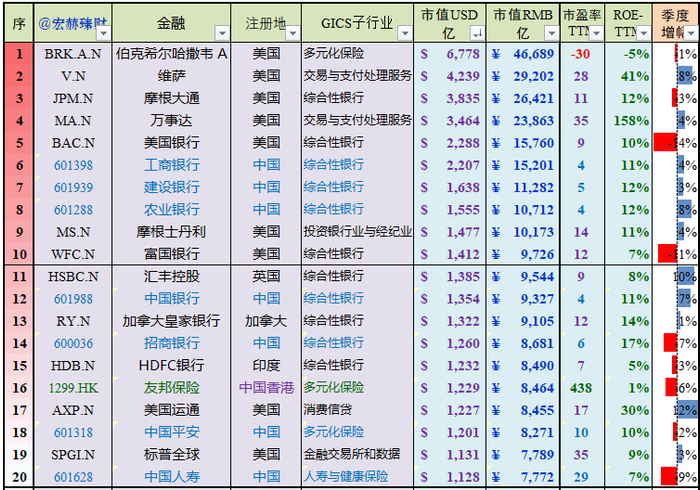Select company name 摩根大通
Screen dimensions: 700x490
tap(171, 99)
